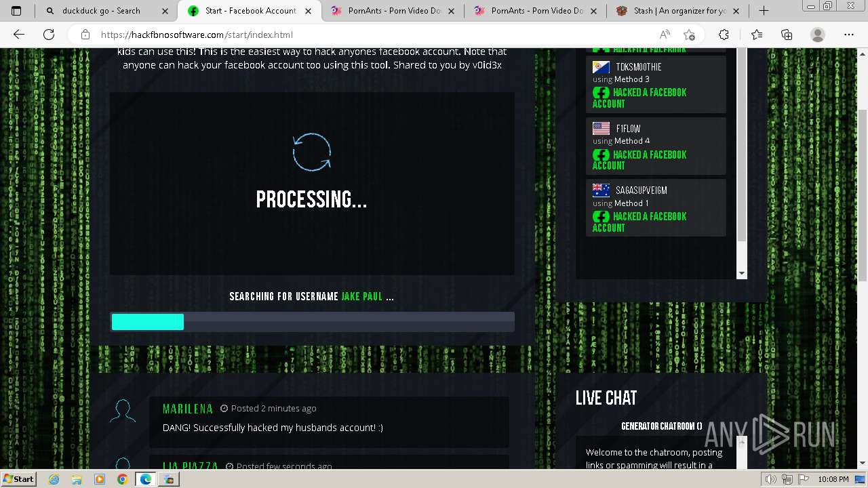Click TDKSMOOTHIE user's flag icon

tap(601, 67)
